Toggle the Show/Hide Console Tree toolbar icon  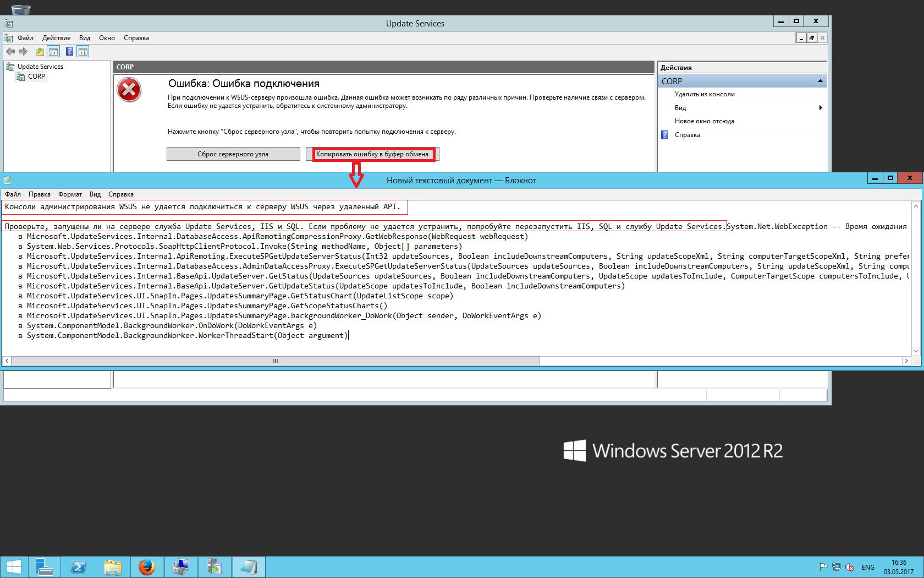(x=53, y=52)
